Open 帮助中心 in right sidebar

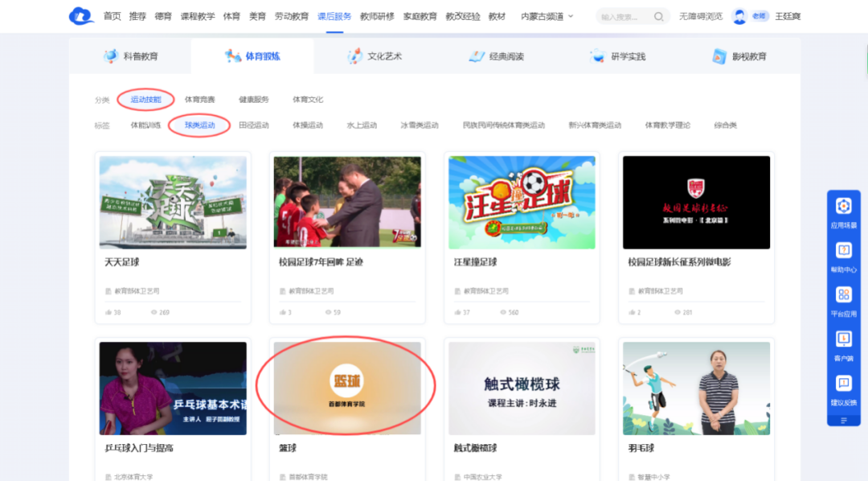coord(844,257)
